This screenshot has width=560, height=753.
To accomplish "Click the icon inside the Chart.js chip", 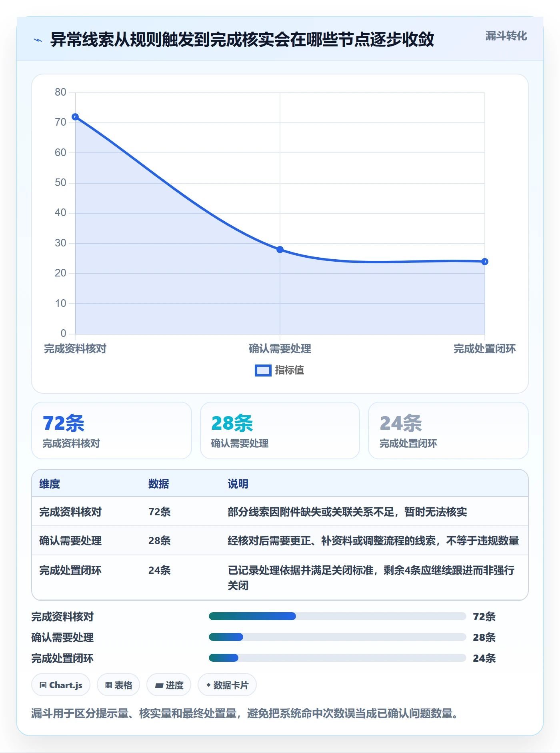I will pos(43,685).
